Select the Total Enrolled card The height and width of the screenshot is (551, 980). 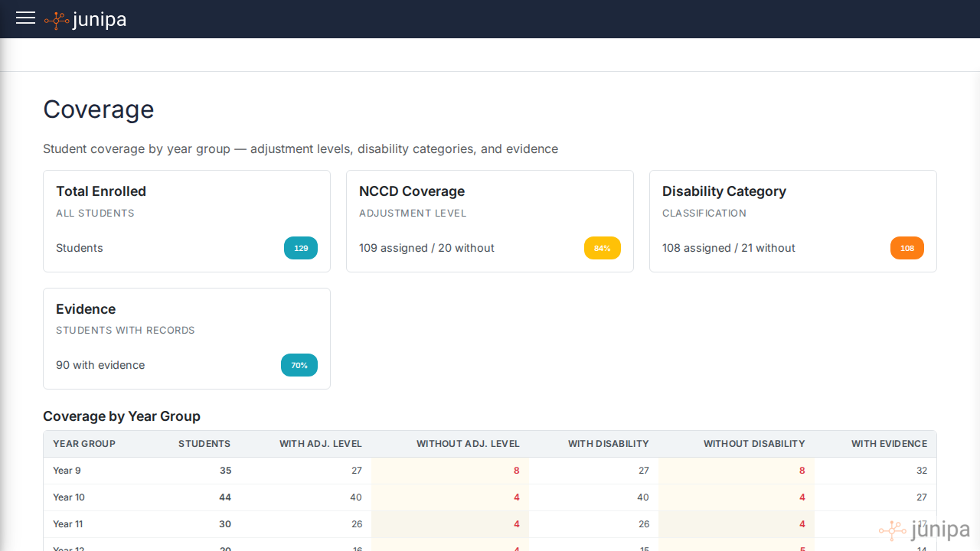pyautogui.click(x=187, y=221)
